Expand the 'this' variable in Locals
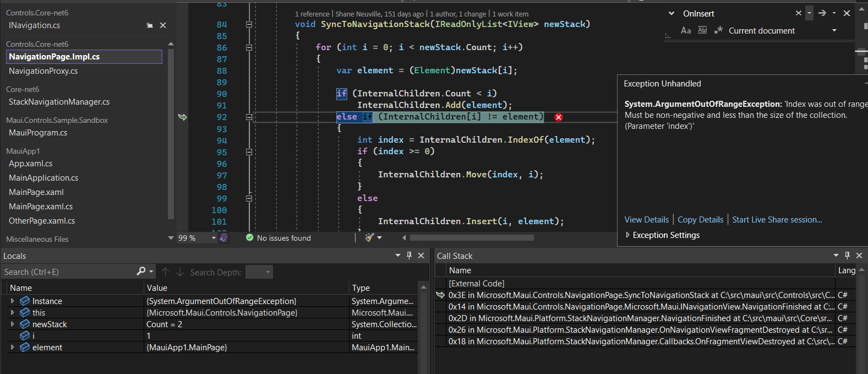 (x=12, y=313)
